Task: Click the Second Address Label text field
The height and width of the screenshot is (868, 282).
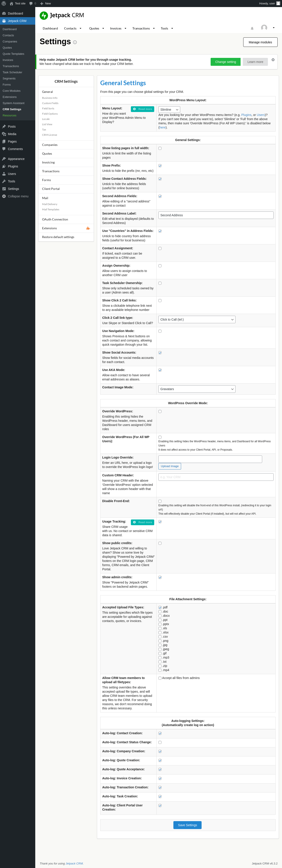Action: pyautogui.click(x=215, y=215)
